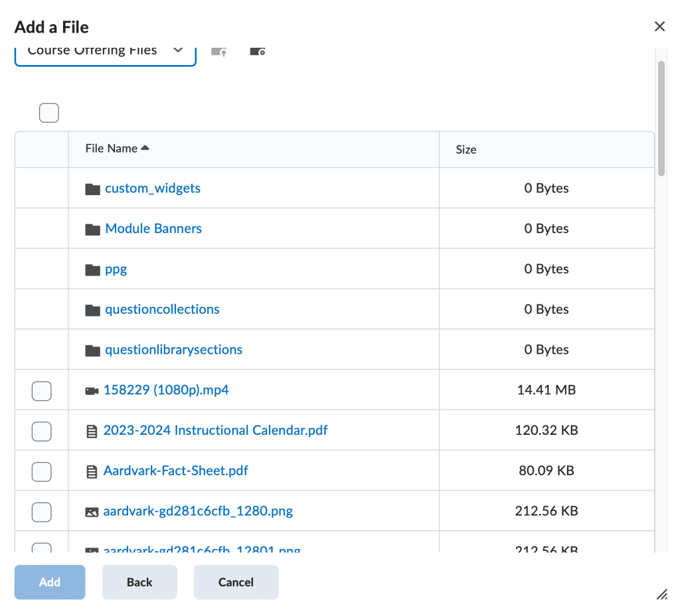The height and width of the screenshot is (616, 680).
Task: Click the video icon beside 158229 (1080p).mp4
Action: pyautogui.click(x=92, y=391)
